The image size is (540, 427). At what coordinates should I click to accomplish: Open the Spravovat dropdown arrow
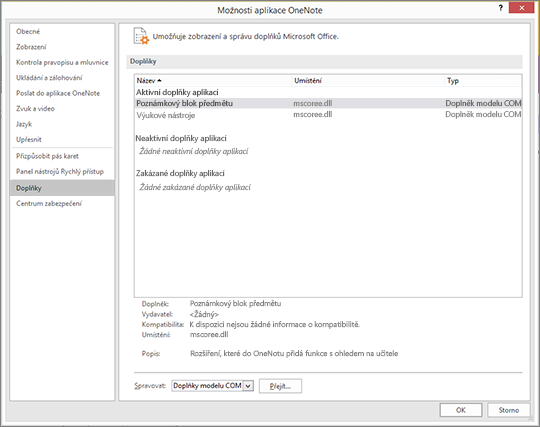pyautogui.click(x=248, y=386)
